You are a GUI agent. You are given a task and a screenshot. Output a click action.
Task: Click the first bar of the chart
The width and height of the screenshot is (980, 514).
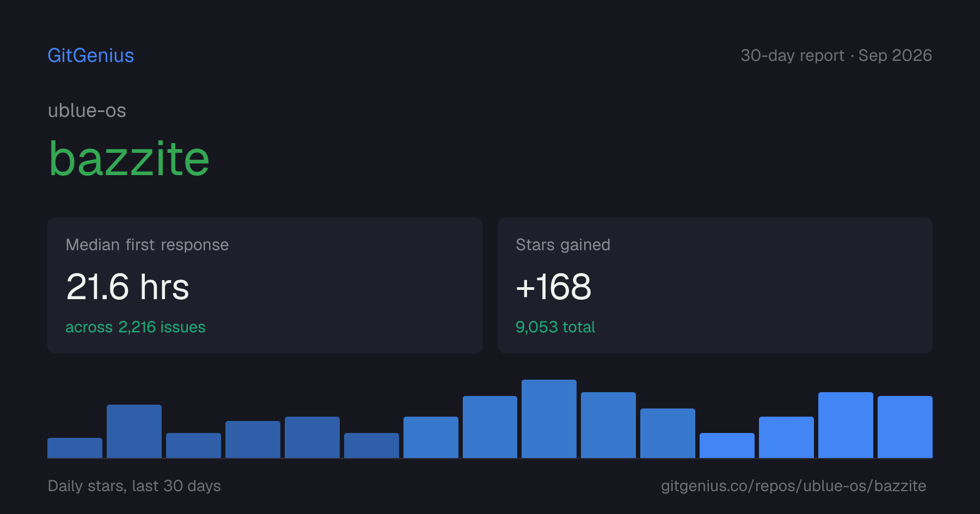(75, 448)
